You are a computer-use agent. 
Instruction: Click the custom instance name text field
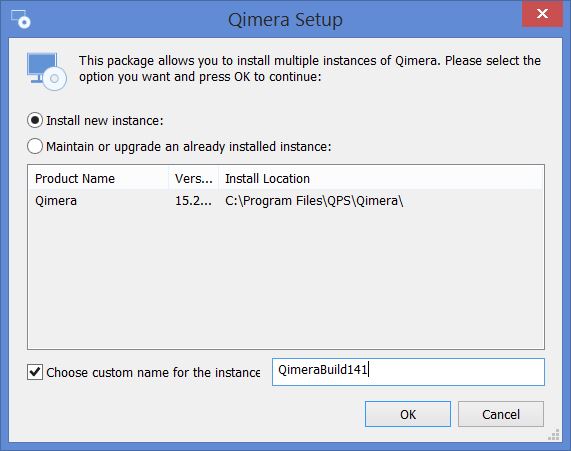(x=408, y=372)
